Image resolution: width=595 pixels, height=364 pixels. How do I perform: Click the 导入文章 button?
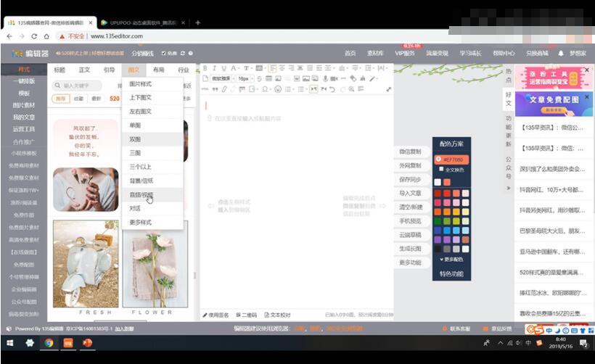click(x=410, y=194)
